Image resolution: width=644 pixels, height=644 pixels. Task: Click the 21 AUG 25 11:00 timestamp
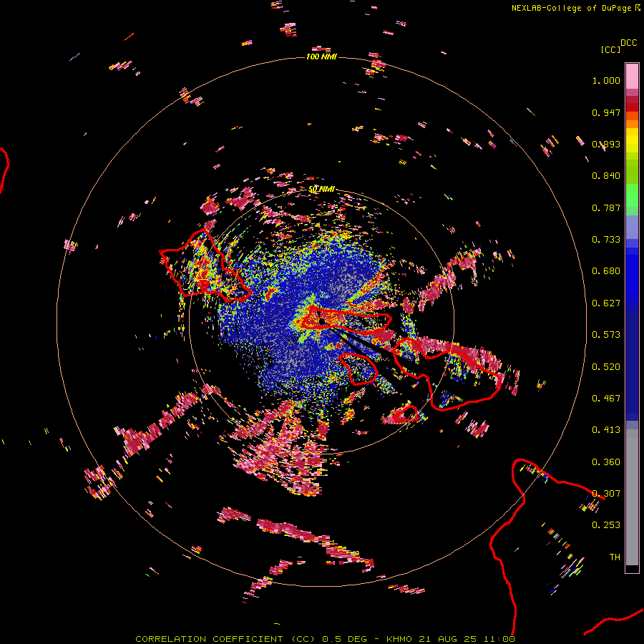[x=467, y=639]
